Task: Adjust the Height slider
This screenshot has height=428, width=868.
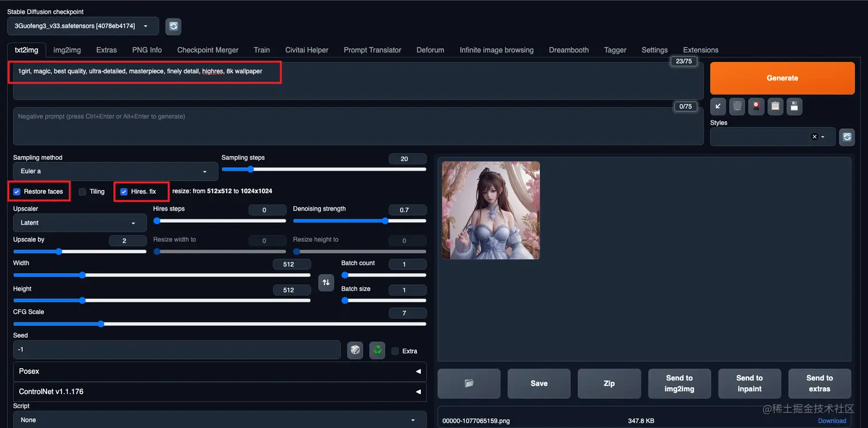Action: (x=162, y=300)
